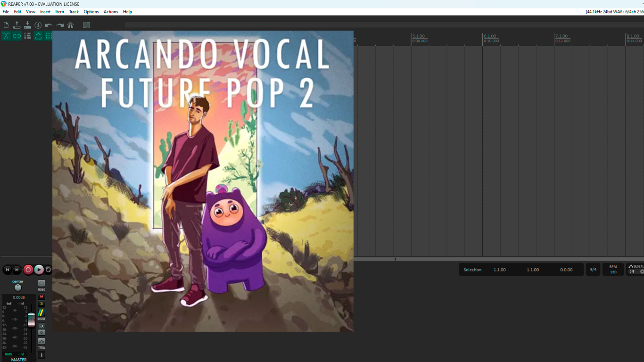
Task: Click the master 0.00dB volume readout
Action: point(19,297)
